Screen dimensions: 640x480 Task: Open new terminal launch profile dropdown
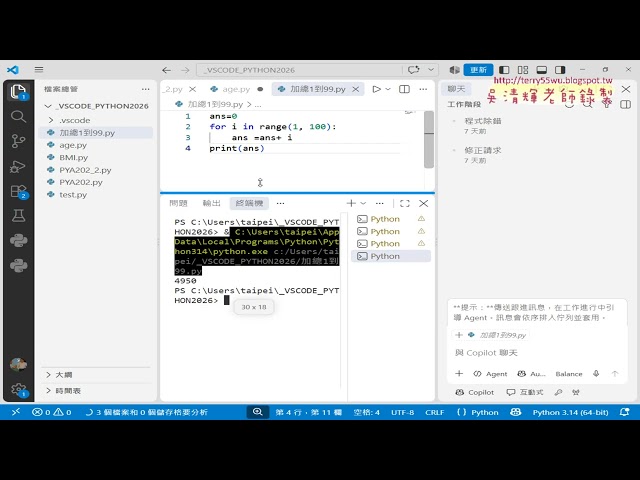tap(363, 203)
